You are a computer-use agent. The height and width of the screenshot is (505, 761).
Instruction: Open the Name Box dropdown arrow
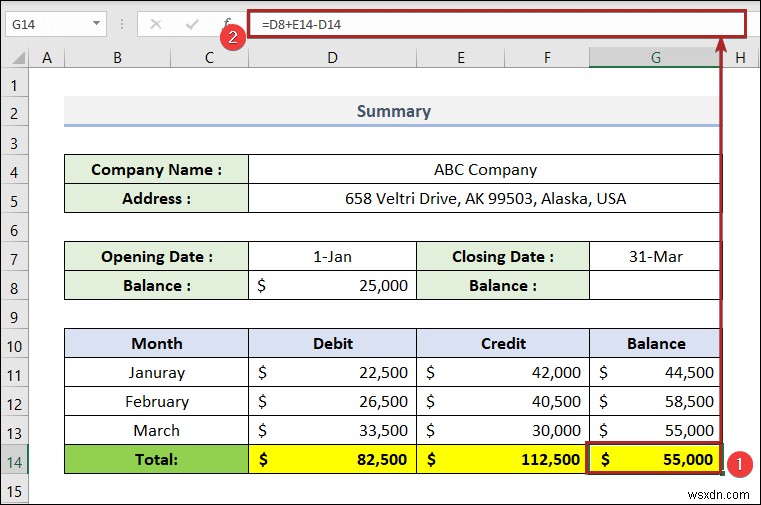pos(97,23)
